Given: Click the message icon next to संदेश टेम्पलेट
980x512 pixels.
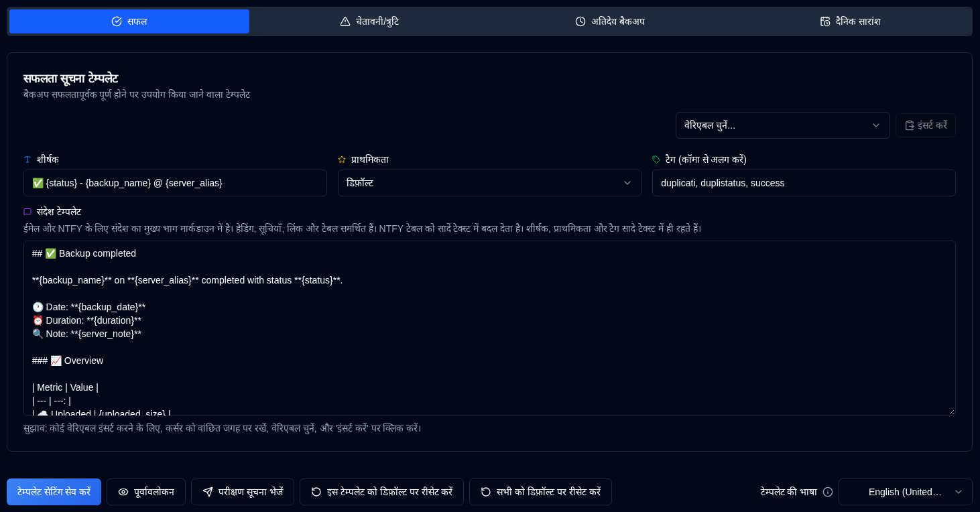Looking at the screenshot, I should click(x=27, y=212).
